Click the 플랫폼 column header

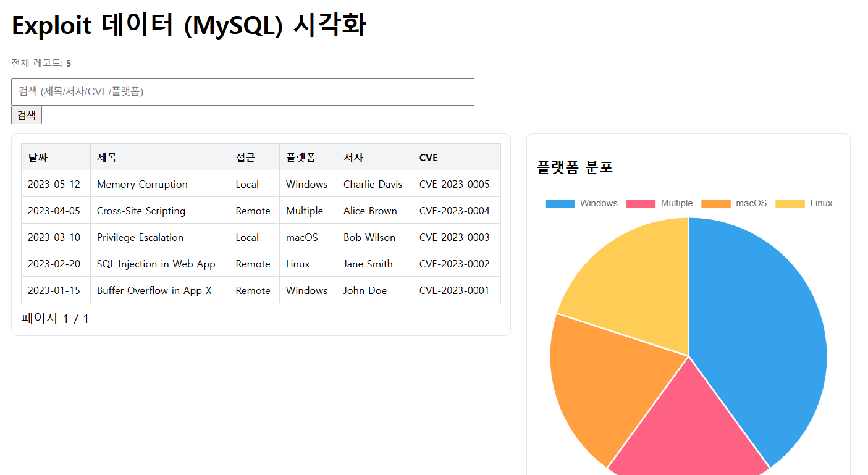[301, 158]
